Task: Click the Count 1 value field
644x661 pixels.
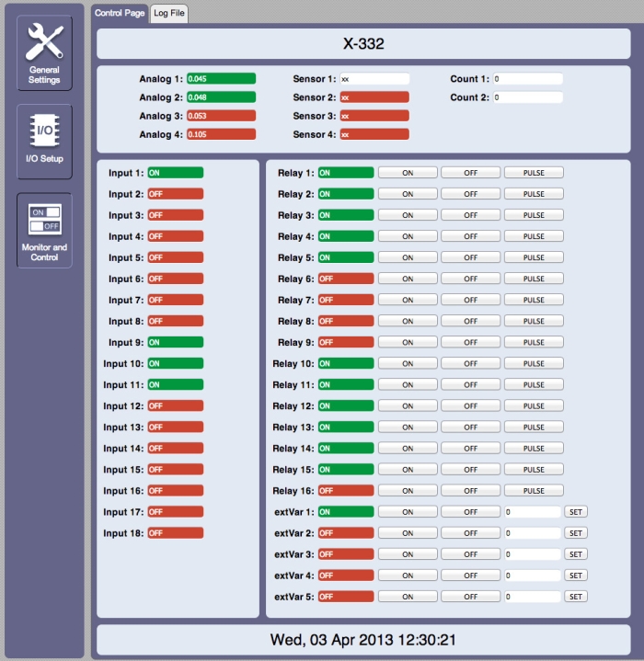Action: (x=528, y=79)
